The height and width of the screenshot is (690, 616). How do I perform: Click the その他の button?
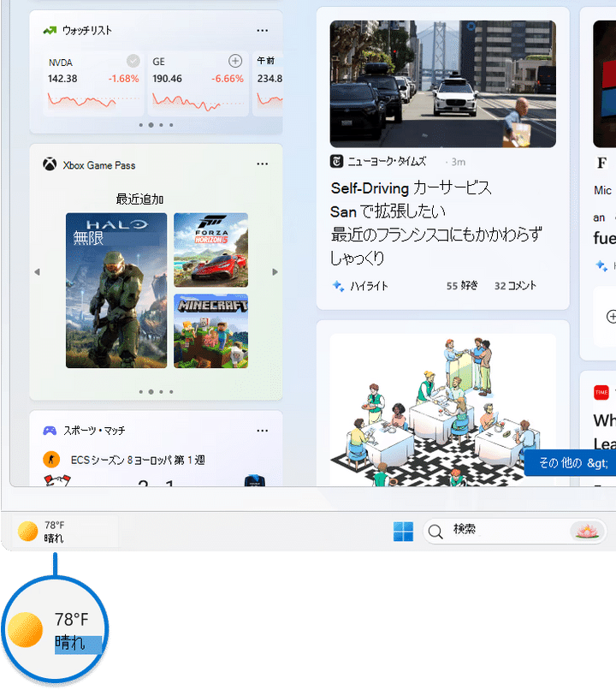point(572,463)
